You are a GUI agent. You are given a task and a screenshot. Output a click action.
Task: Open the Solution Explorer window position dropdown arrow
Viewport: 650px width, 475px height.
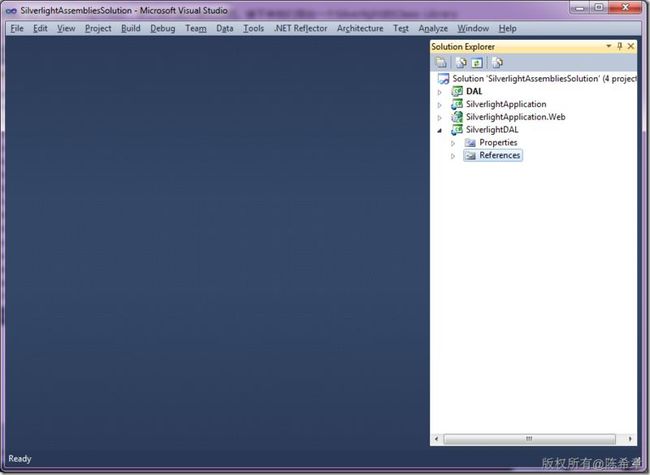pos(609,46)
